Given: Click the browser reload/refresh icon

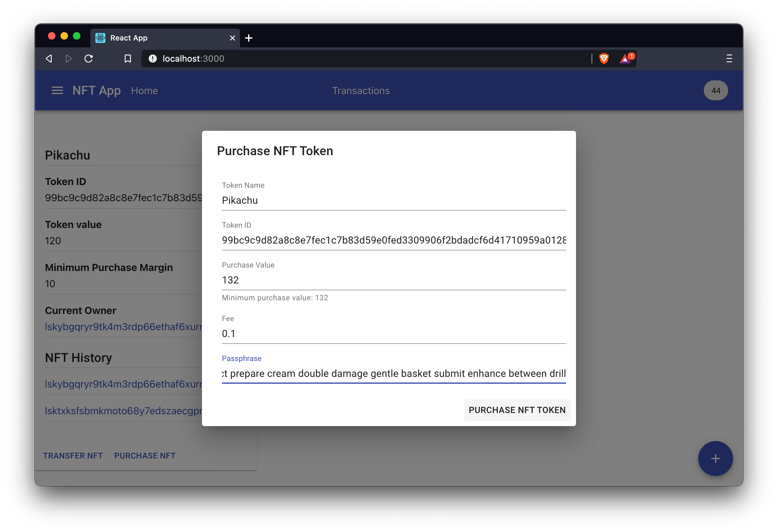Looking at the screenshot, I should (x=88, y=58).
